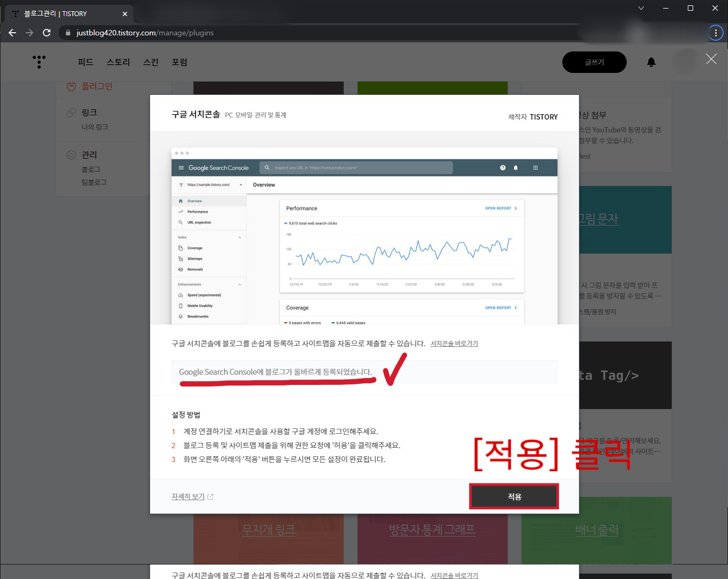Open 나의 링크 in the sidebar
The width and height of the screenshot is (728, 579).
pos(95,127)
